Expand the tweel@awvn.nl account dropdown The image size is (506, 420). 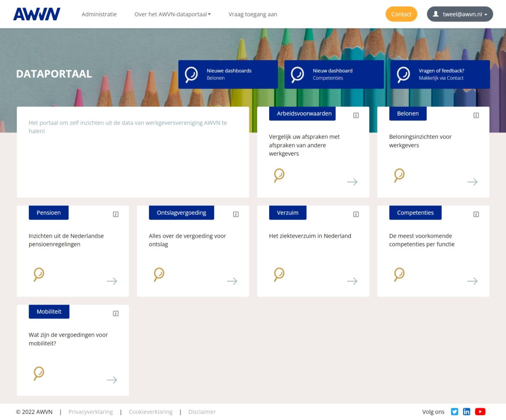tap(460, 14)
